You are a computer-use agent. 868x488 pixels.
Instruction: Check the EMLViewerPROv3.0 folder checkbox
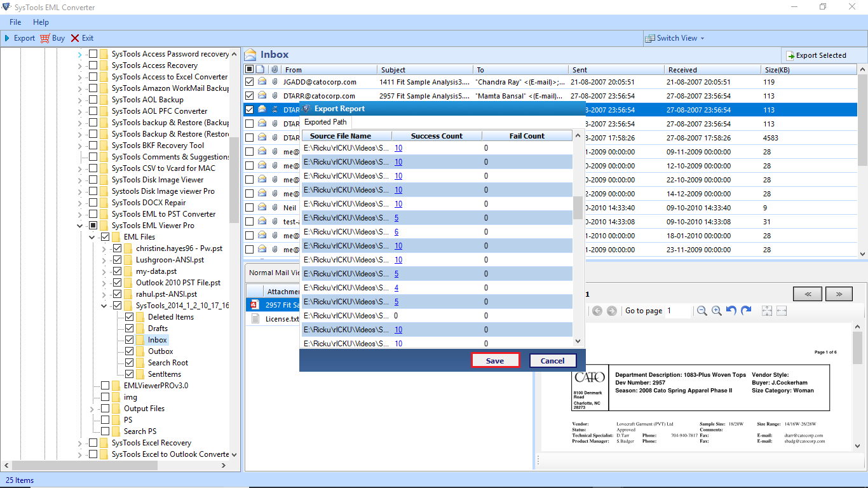[x=105, y=386]
